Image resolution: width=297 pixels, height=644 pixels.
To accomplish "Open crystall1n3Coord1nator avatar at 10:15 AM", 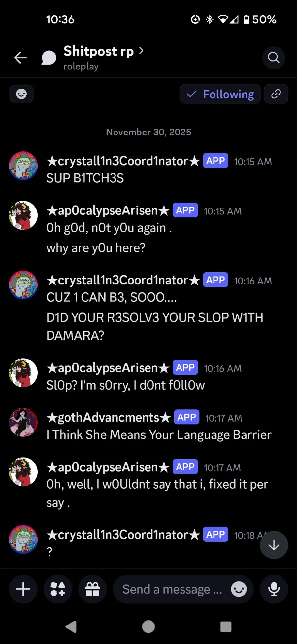I will click(23, 166).
